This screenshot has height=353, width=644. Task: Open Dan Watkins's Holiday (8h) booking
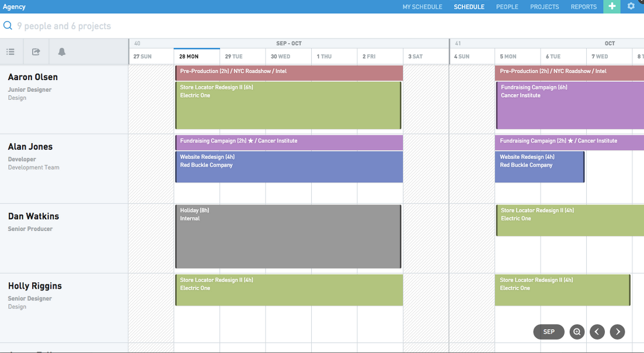coord(288,237)
